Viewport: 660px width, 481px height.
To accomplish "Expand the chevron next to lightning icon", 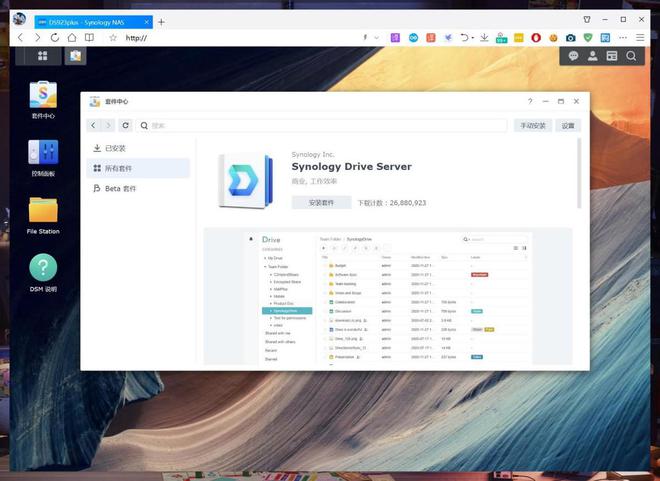I will [376, 38].
